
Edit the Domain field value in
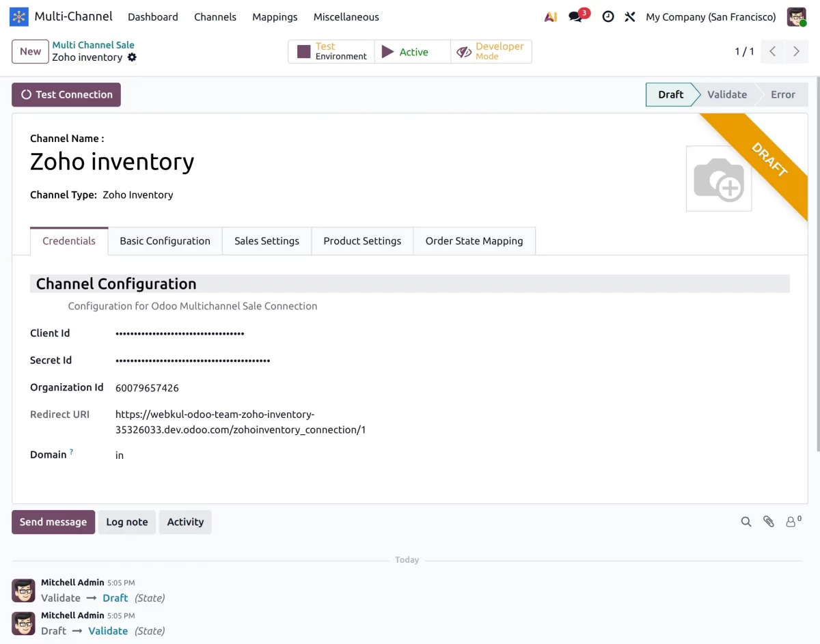point(120,456)
